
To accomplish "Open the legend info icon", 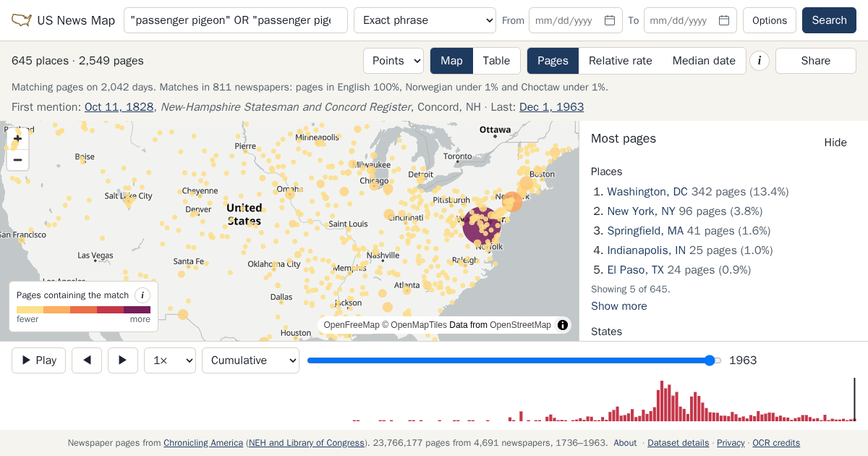I will 142,295.
